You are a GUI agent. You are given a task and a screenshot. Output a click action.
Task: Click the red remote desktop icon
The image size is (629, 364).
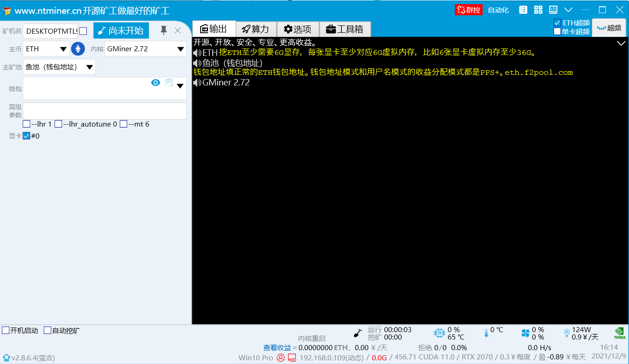tap(292, 358)
